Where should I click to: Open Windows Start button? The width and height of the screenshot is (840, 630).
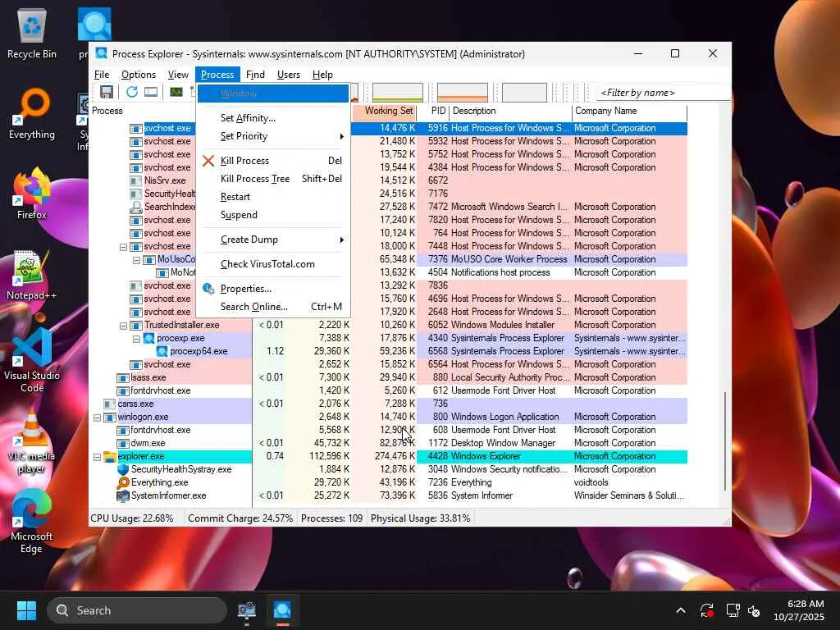(26, 610)
